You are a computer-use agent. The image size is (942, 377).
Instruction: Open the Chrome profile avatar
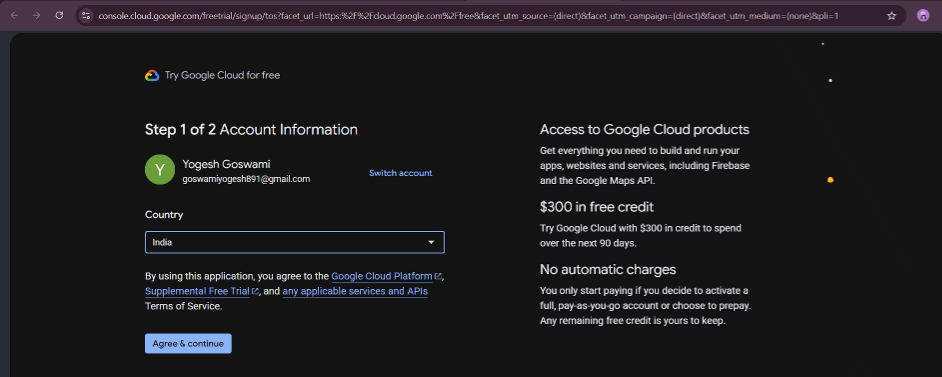(923, 16)
